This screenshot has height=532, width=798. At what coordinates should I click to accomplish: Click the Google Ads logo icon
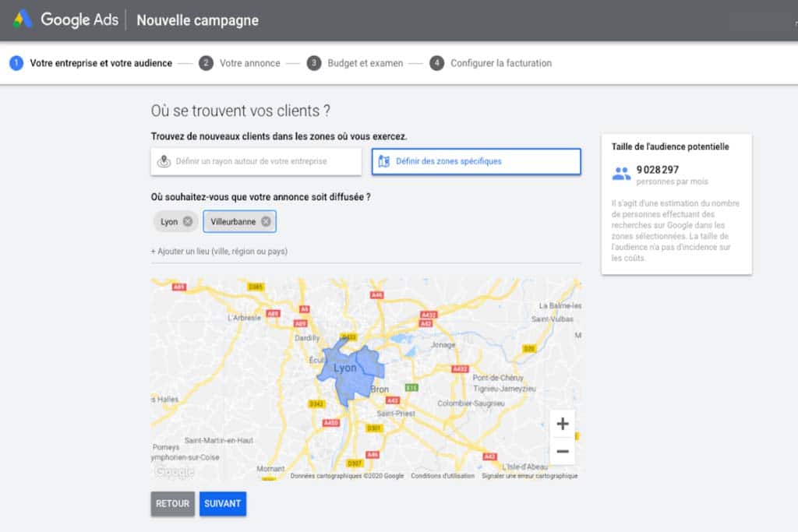pyautogui.click(x=23, y=19)
